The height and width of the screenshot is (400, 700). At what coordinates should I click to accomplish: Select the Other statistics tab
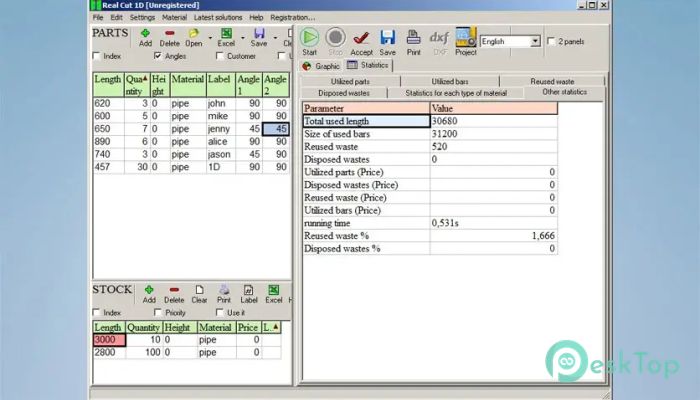tap(564, 92)
